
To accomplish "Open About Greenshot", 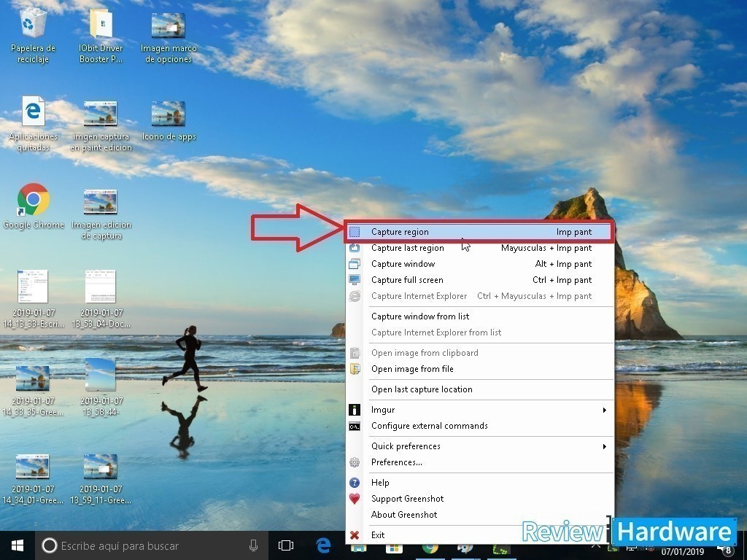I will pyautogui.click(x=479, y=515).
